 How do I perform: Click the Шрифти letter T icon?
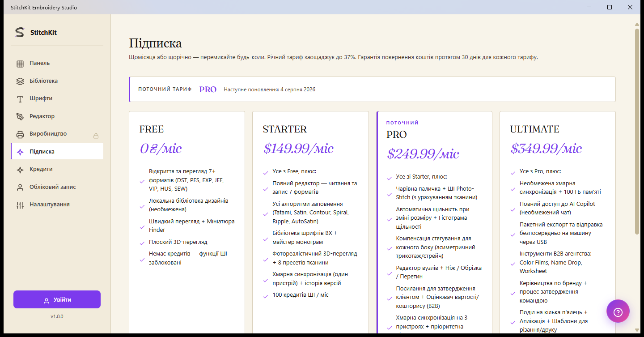20,99
